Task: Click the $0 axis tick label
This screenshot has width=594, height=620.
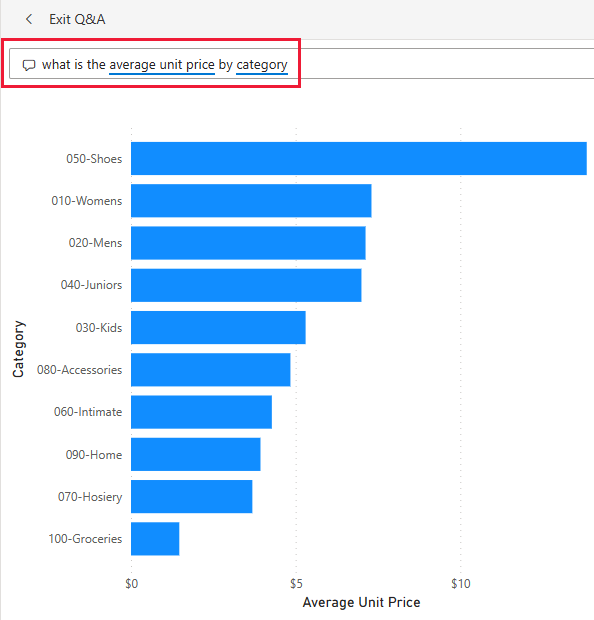Action: click(x=131, y=584)
